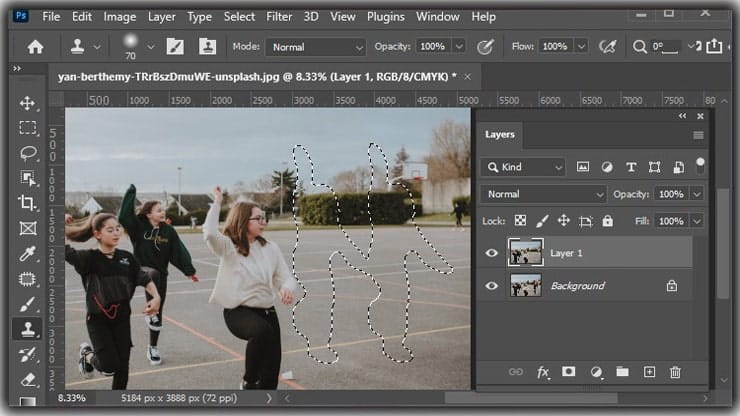Select the Patch healing tool
Screen dimensions: 740x416
(x=27, y=279)
